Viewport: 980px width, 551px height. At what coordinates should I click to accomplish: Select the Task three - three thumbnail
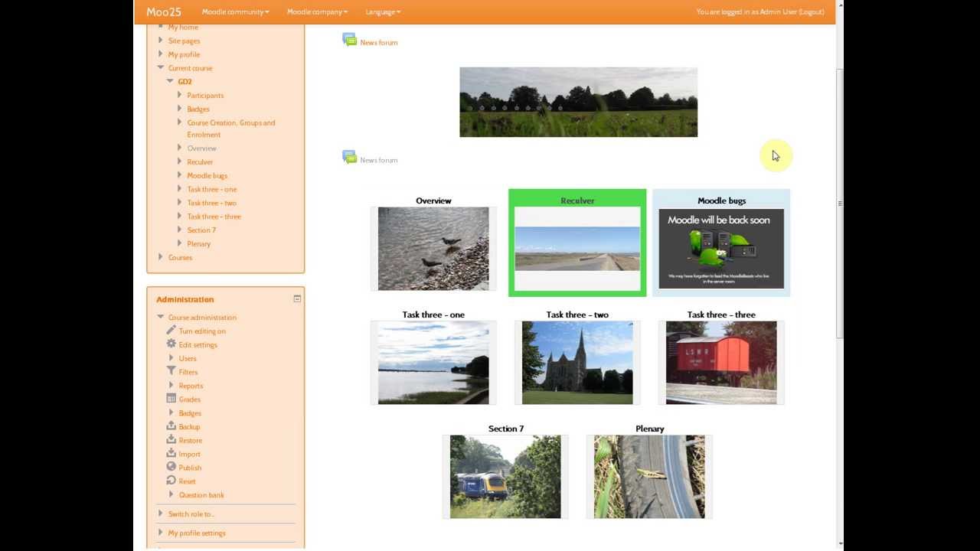[x=721, y=363]
